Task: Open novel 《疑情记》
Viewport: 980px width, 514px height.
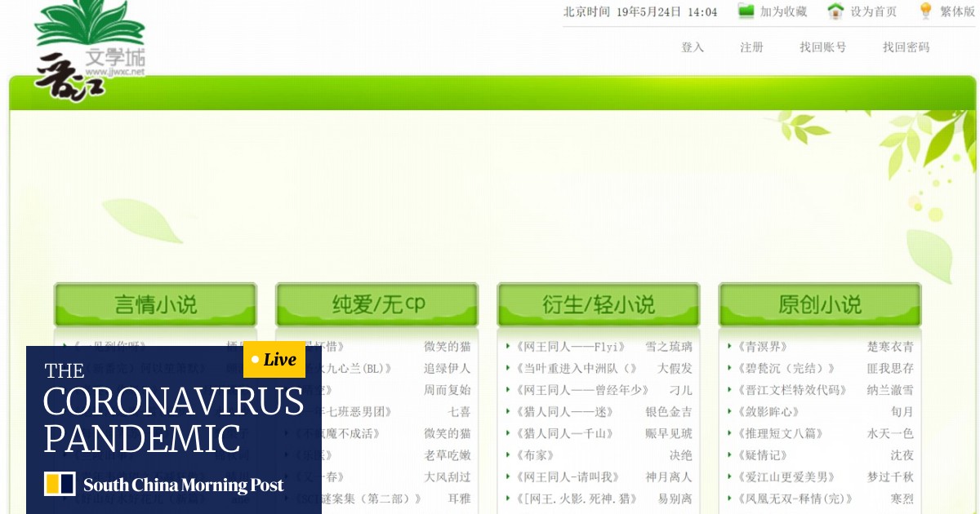Action: coord(762,455)
